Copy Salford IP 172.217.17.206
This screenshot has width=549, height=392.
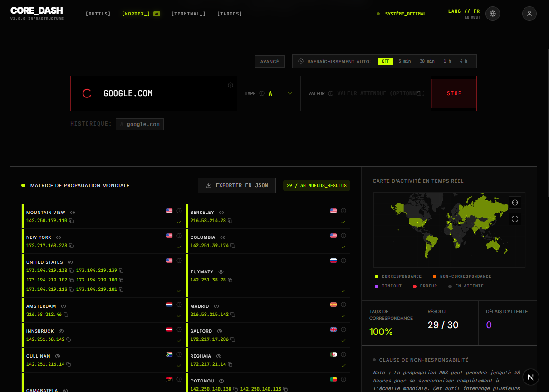tap(233, 339)
